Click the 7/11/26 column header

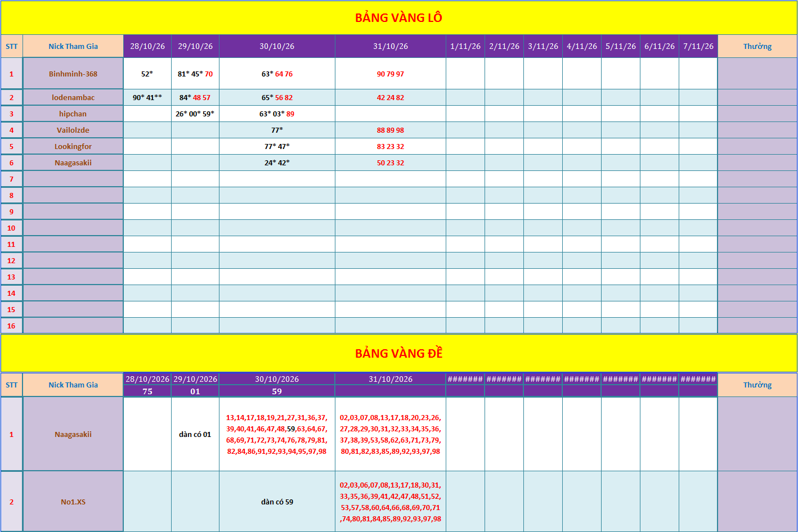698,46
